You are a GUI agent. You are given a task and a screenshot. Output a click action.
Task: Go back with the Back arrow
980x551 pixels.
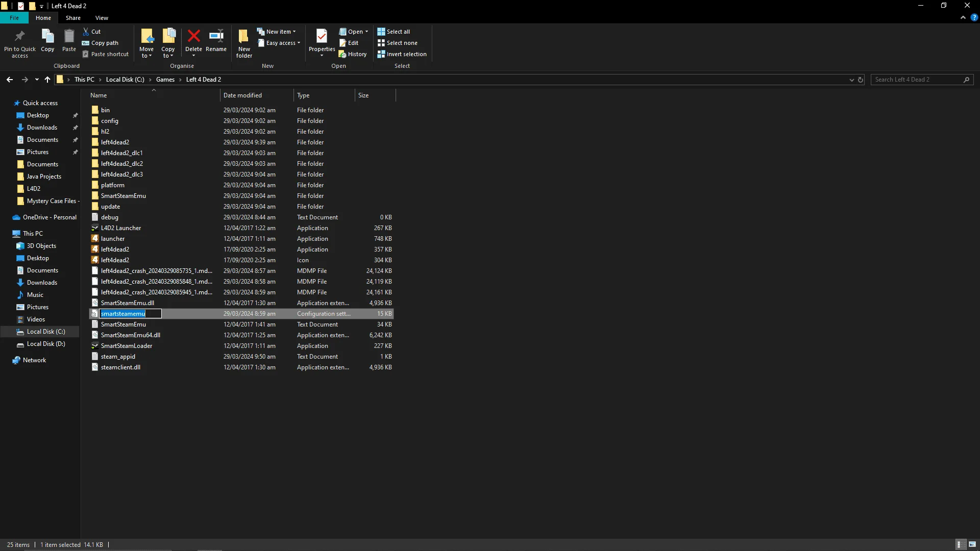pos(10,80)
